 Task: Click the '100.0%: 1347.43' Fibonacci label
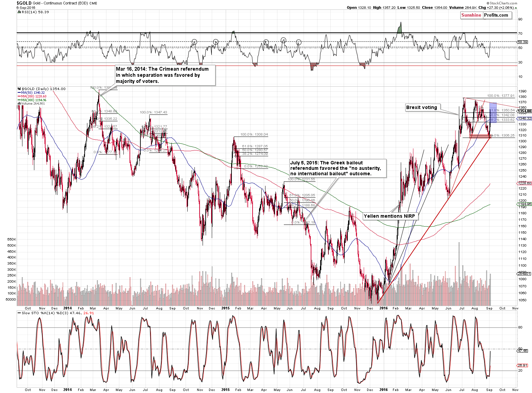tap(153, 112)
